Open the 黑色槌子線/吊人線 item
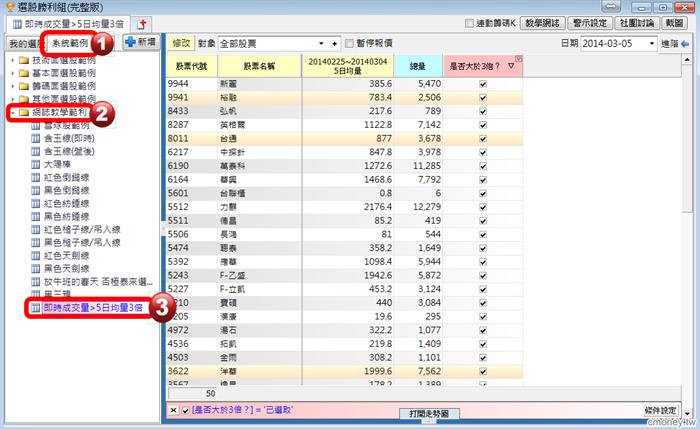Viewport: 700px width, 429px height. (x=82, y=242)
